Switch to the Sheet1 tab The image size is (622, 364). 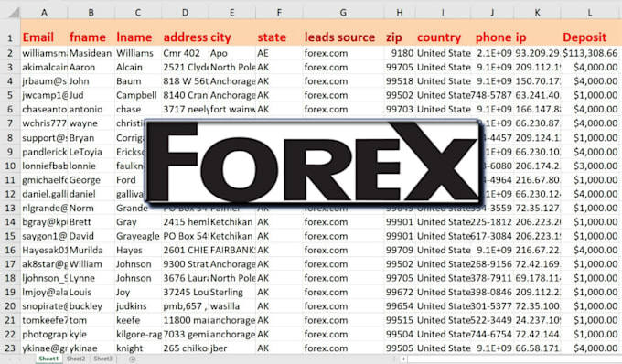coord(48,359)
